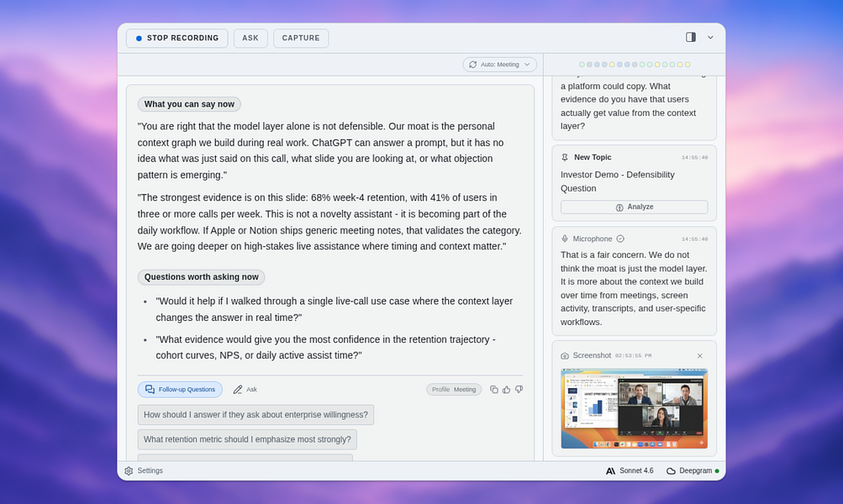Click the CAPTURE button in the top bar
The width and height of the screenshot is (843, 504).
point(301,38)
